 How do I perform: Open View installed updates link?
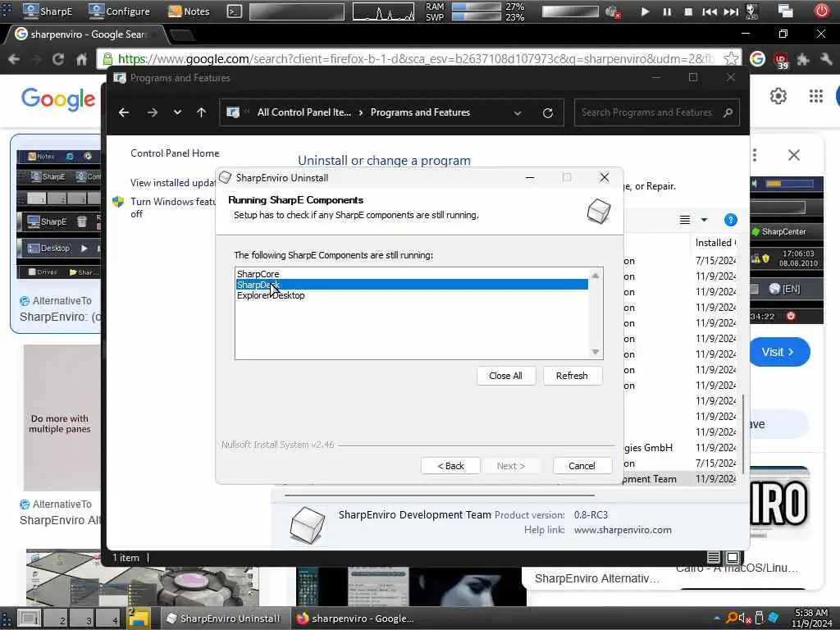coord(173,183)
